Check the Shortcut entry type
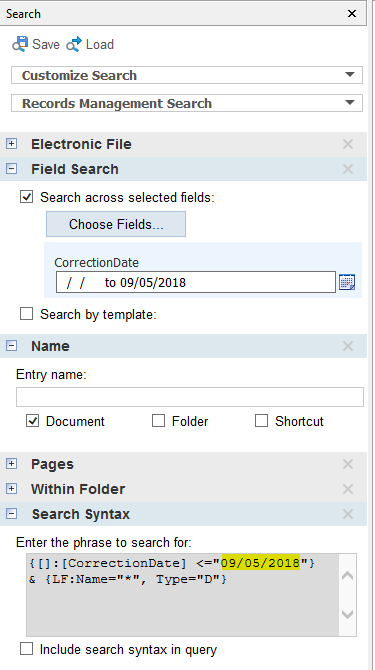This screenshot has width=375, height=670. 261,421
